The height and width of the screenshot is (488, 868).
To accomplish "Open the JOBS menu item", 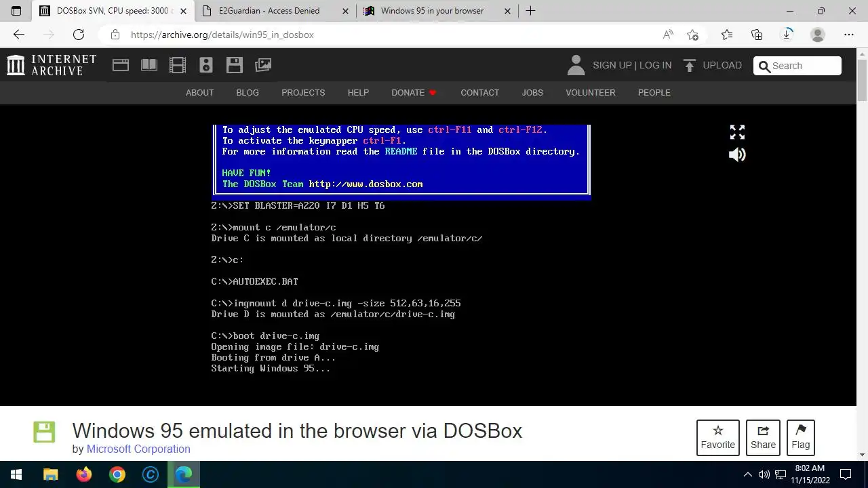I will click(532, 92).
